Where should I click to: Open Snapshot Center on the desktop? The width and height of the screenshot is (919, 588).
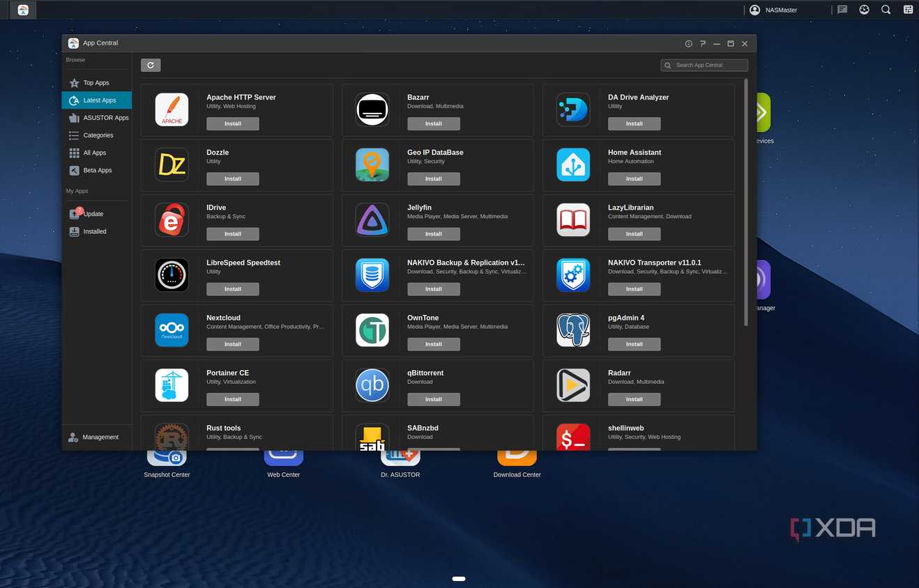click(x=167, y=464)
